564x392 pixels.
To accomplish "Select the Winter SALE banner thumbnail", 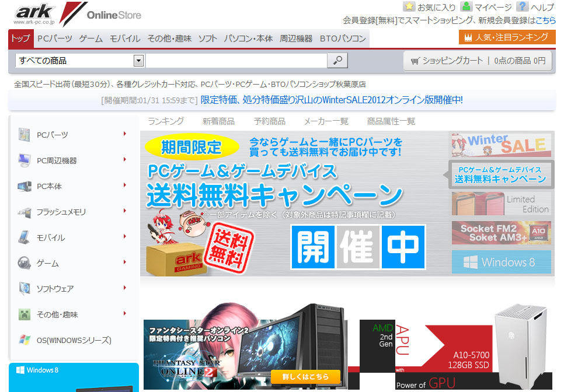I will point(502,145).
